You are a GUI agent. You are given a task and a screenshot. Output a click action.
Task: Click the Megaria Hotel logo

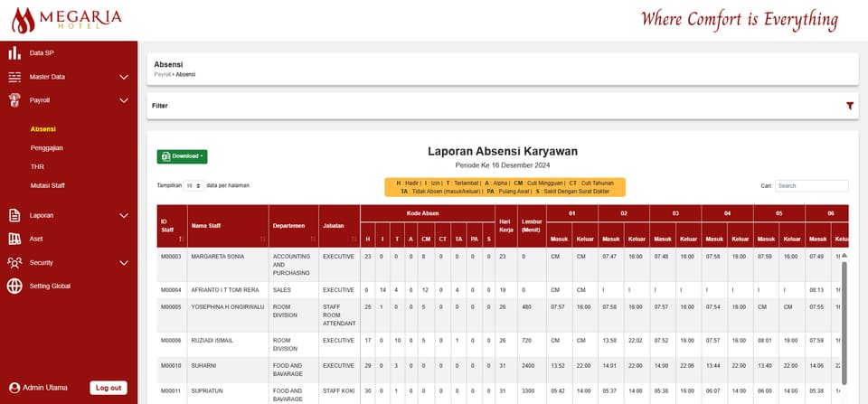(x=66, y=20)
